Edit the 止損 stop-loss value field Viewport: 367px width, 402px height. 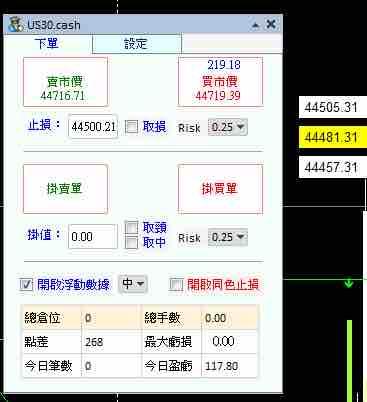tap(93, 127)
